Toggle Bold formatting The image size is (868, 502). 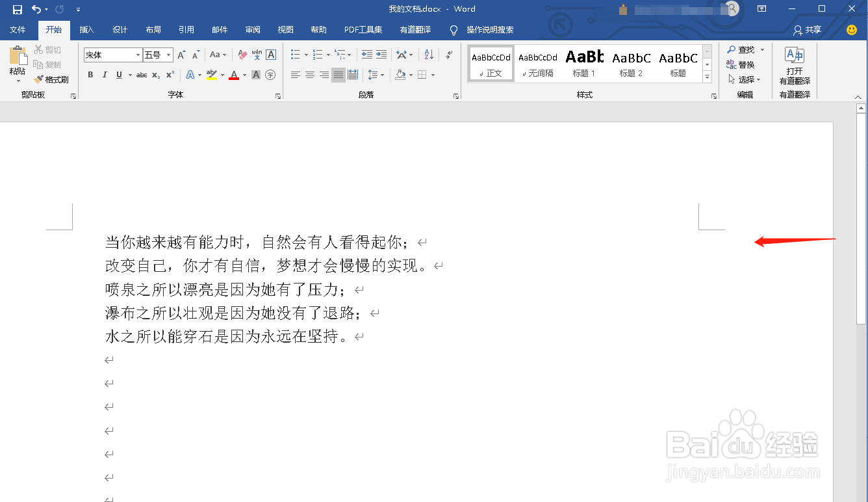pyautogui.click(x=90, y=75)
